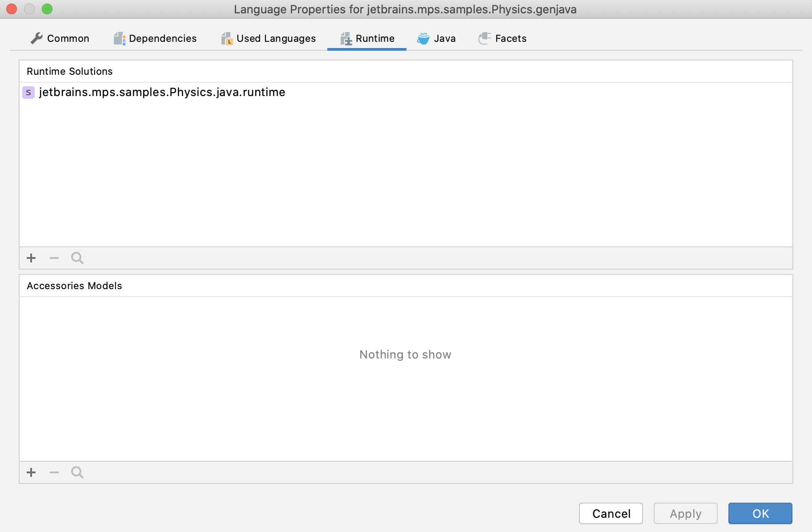The width and height of the screenshot is (812, 532).
Task: Go to the Java tab
Action: click(x=437, y=39)
